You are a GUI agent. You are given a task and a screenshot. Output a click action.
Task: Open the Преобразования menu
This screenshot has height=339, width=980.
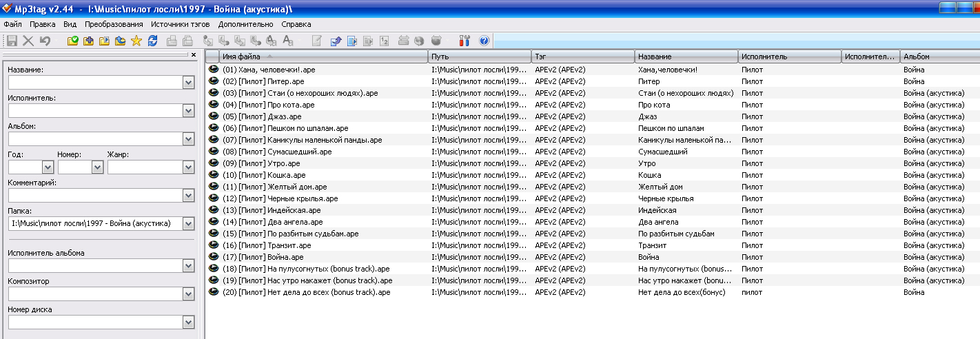click(114, 24)
